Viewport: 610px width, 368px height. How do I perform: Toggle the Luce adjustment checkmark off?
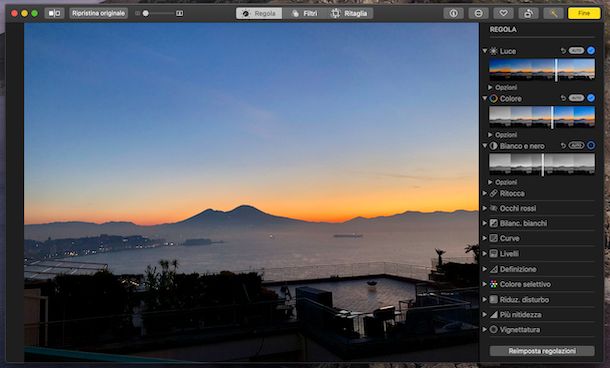coord(591,51)
